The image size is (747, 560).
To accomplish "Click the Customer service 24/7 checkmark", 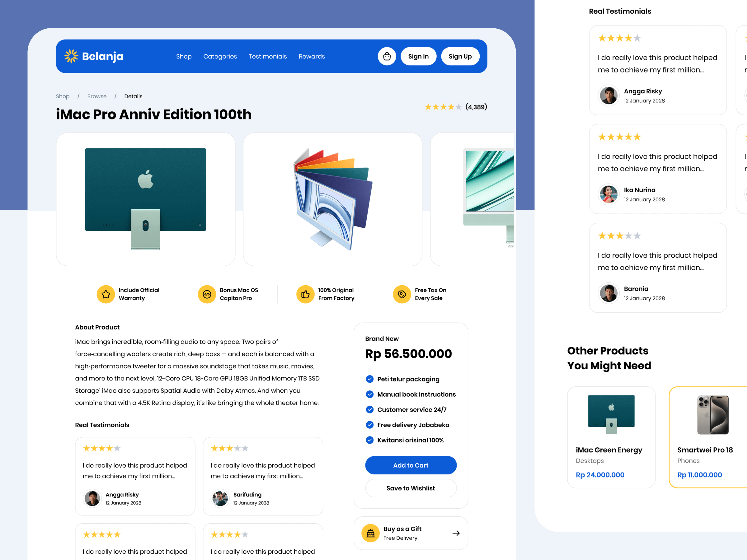I will [x=369, y=409].
